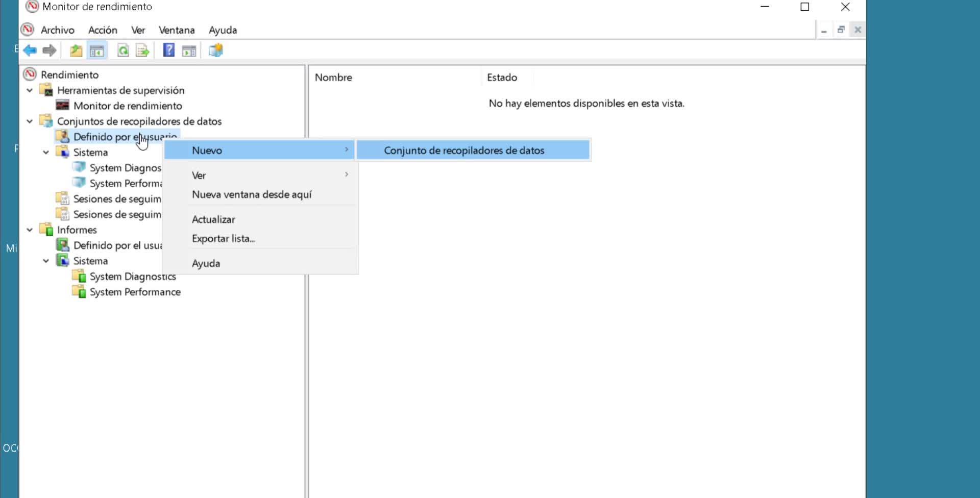Click the System Diagnostics report icon under Informes
Viewport: 980px width, 498px height.
pyautogui.click(x=79, y=276)
